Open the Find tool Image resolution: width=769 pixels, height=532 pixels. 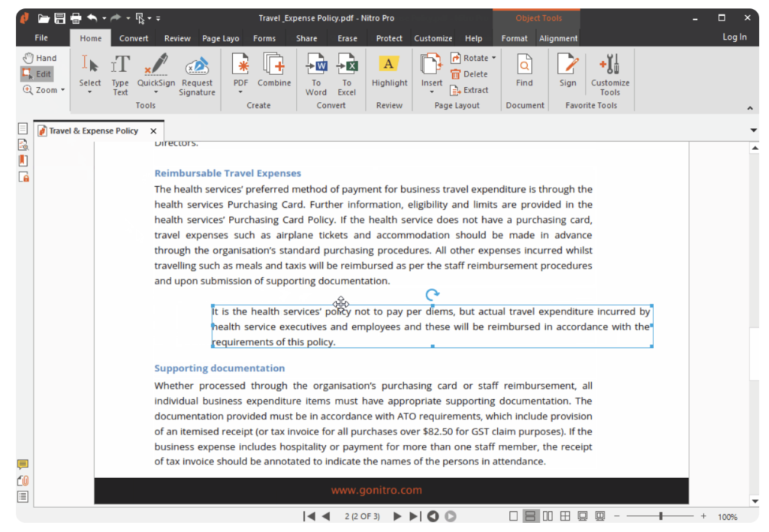(x=524, y=70)
